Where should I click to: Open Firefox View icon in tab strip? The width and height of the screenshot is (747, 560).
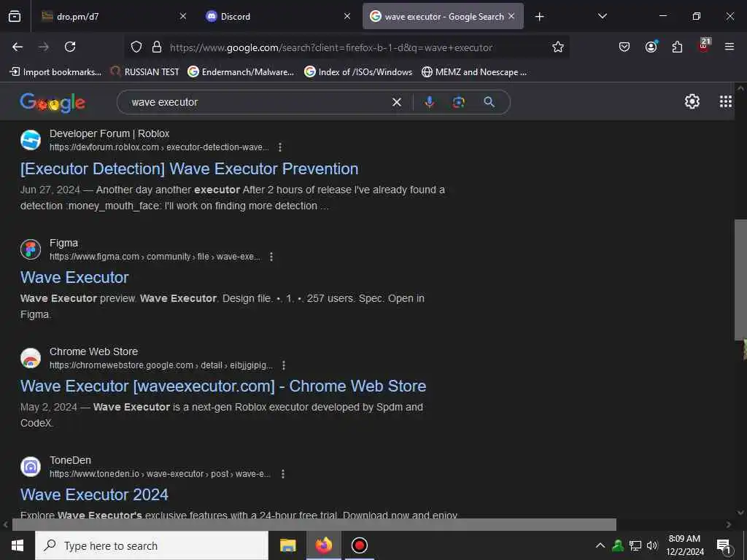15,16
